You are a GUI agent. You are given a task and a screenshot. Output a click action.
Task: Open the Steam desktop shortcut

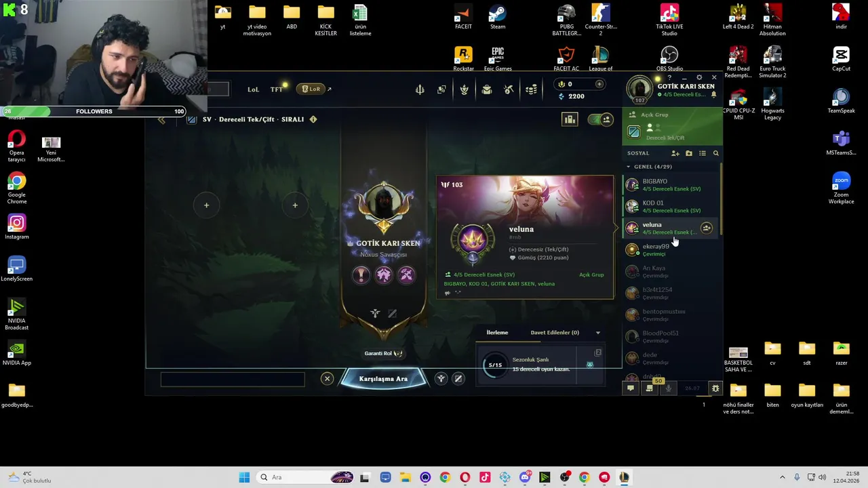tap(498, 18)
